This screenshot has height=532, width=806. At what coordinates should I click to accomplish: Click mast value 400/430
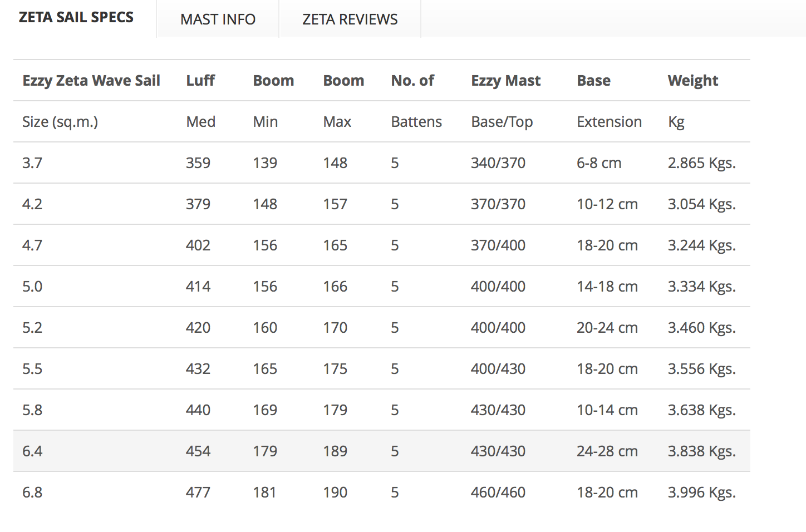[498, 369]
